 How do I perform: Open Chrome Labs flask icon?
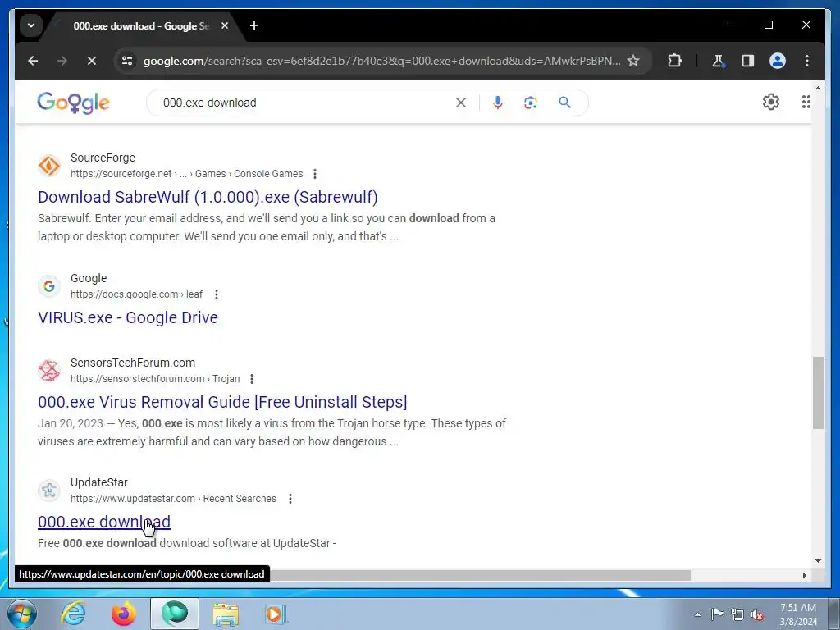coord(718,61)
